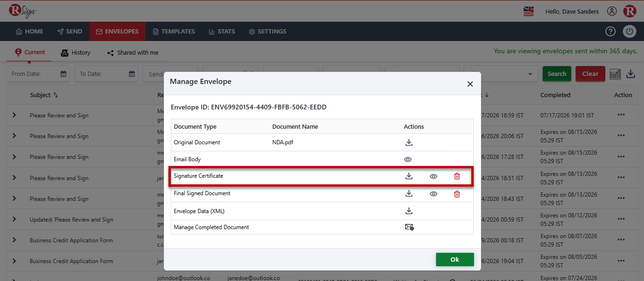Image resolution: width=644 pixels, height=281 pixels.
Task: Click the Ok button in dialog
Action: click(455, 259)
